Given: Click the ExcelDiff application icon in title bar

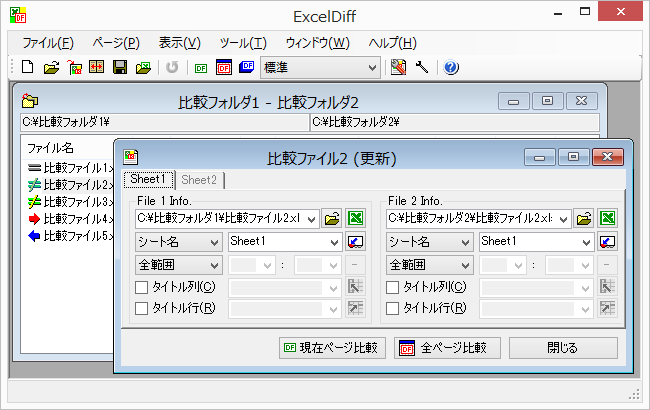Looking at the screenshot, I should coord(18,15).
